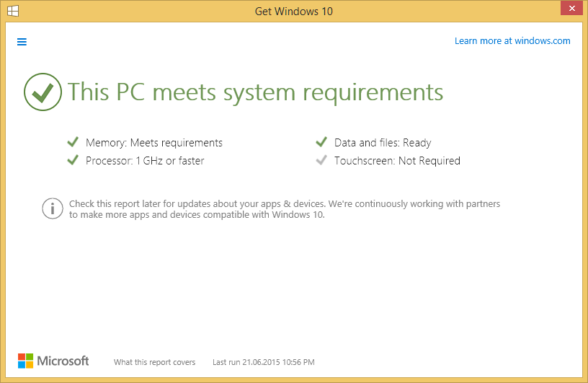588x383 pixels.
Task: Click the large green checkmark circle
Action: tap(43, 92)
